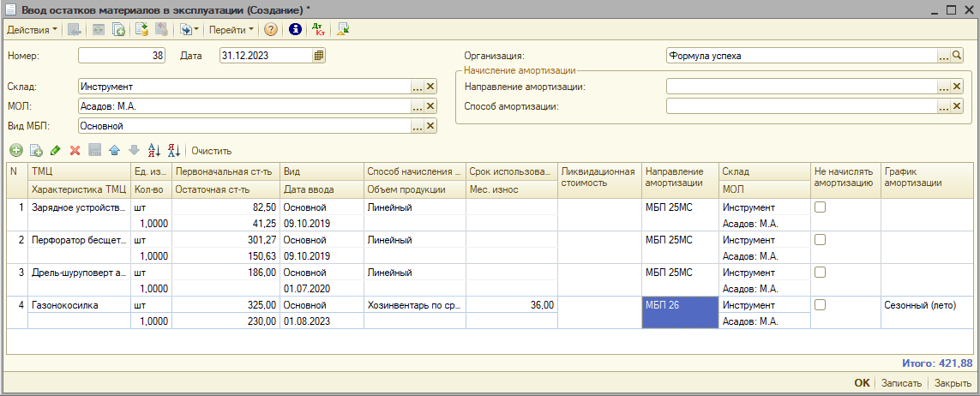Open selection list for Направление амортизации field
The width and height of the screenshot is (980, 396).
click(944, 87)
